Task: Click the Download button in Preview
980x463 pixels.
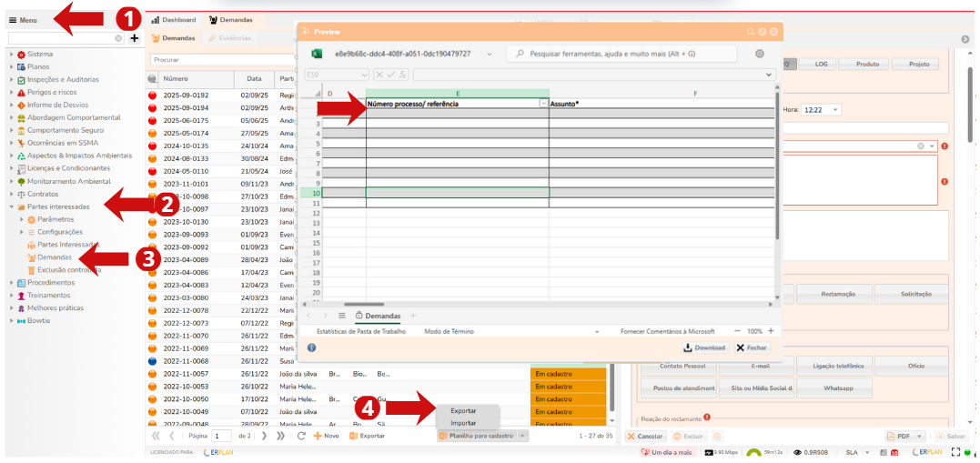Action: pos(704,347)
